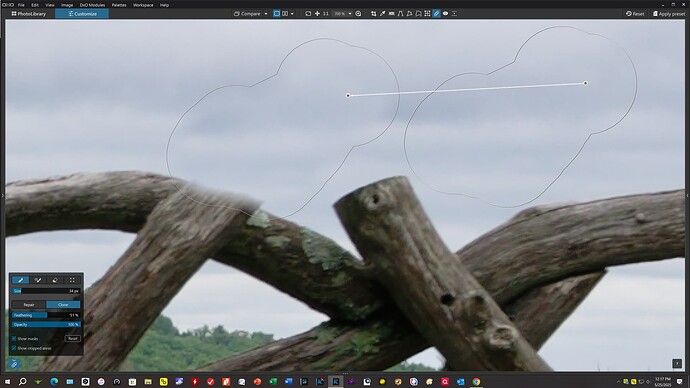Click the zoom-to-fit icon in toolbar

[308, 14]
